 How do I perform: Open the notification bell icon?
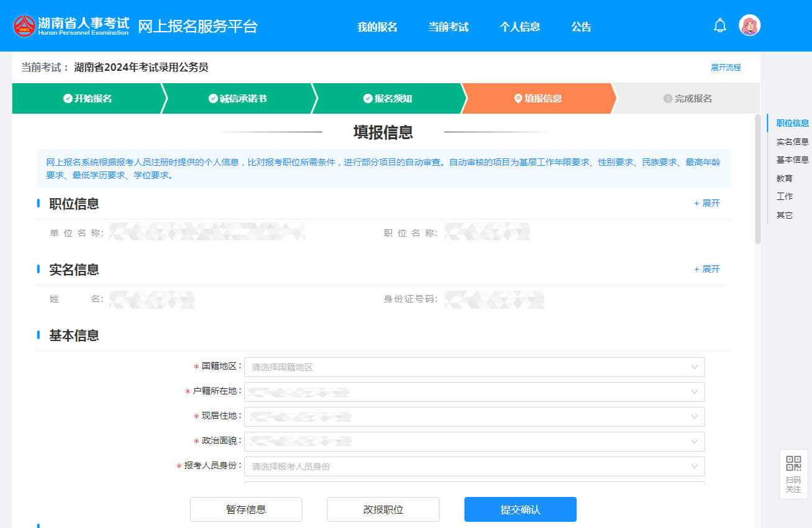point(720,25)
